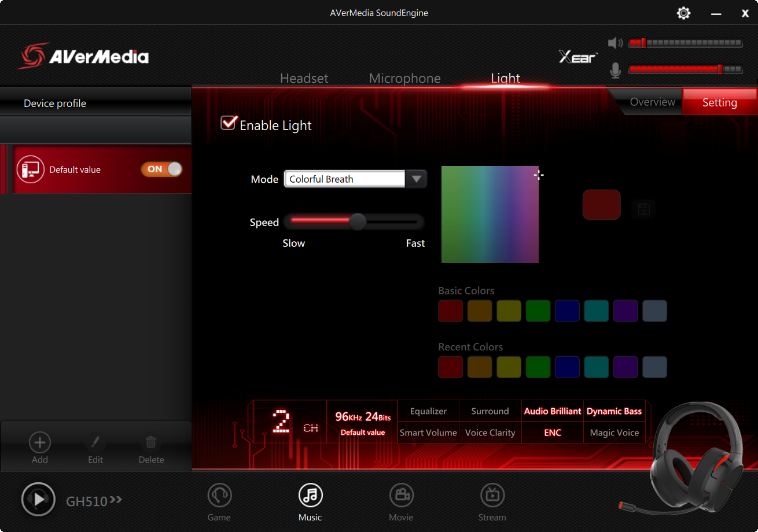Open the settings gear in the title bar

pos(683,13)
